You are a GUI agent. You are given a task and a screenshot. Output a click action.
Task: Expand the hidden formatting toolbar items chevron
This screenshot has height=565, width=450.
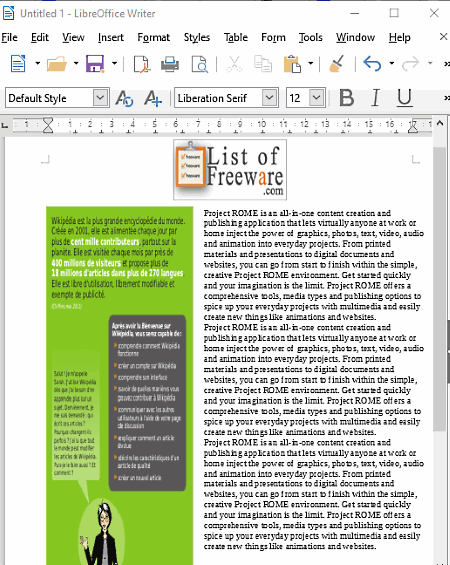point(447,98)
